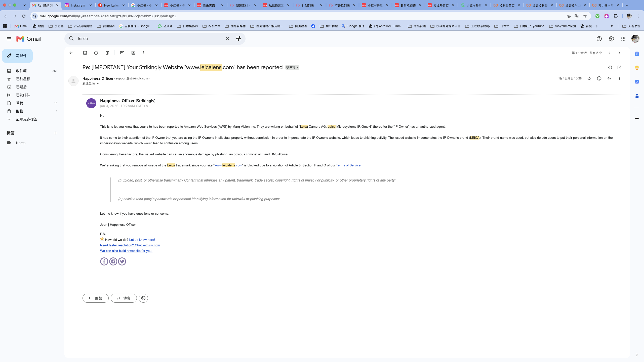Open Gmail support help icon

(599, 39)
